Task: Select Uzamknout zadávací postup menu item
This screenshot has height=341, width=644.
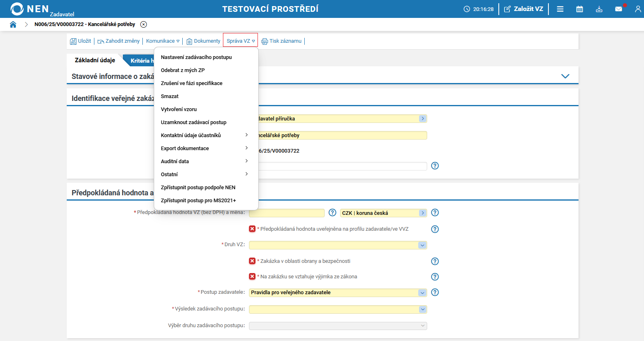Action: pos(194,122)
